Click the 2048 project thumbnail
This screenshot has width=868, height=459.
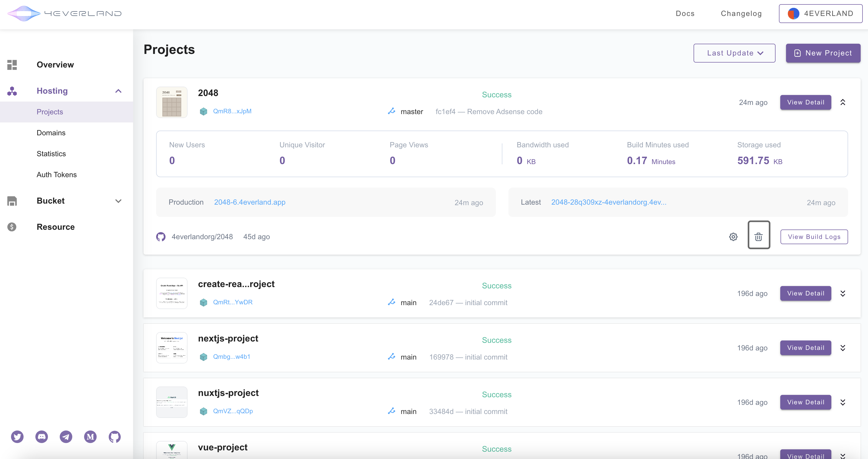coord(172,102)
